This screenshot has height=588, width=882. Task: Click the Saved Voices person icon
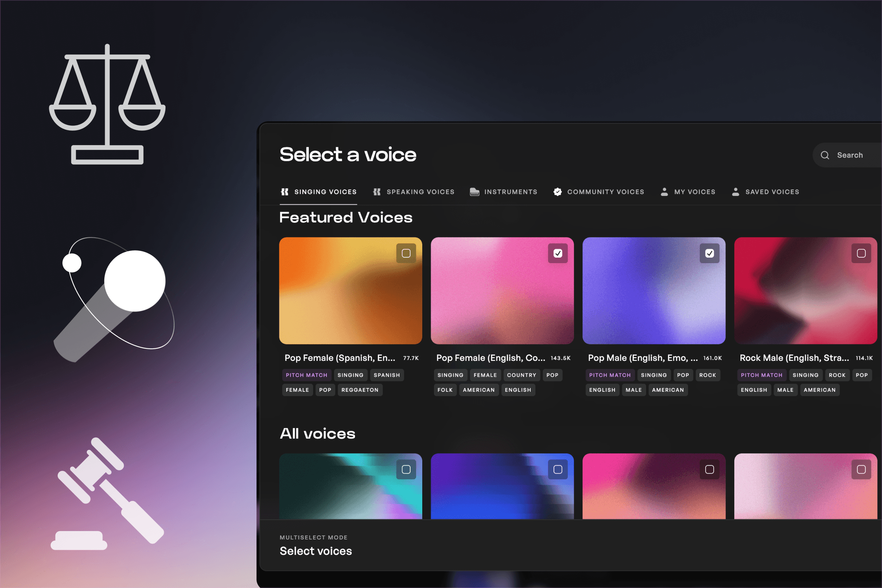click(x=736, y=192)
